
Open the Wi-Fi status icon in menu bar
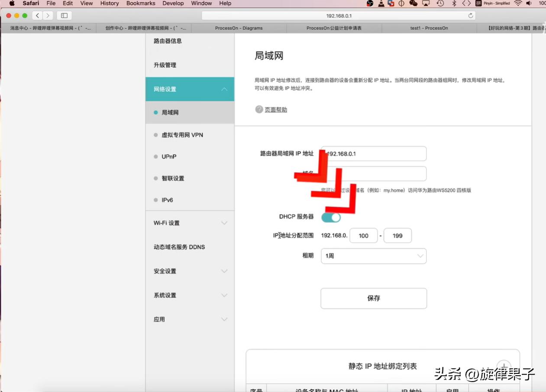(518, 3)
